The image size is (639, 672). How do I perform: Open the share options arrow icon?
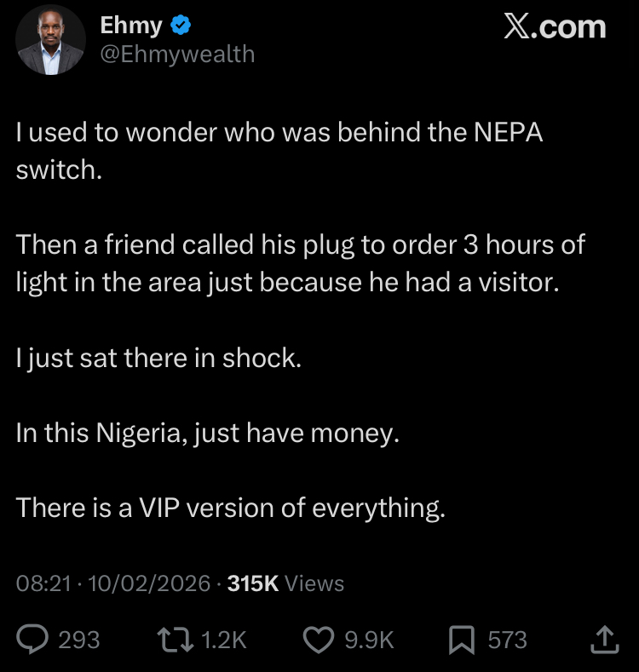coord(603,638)
